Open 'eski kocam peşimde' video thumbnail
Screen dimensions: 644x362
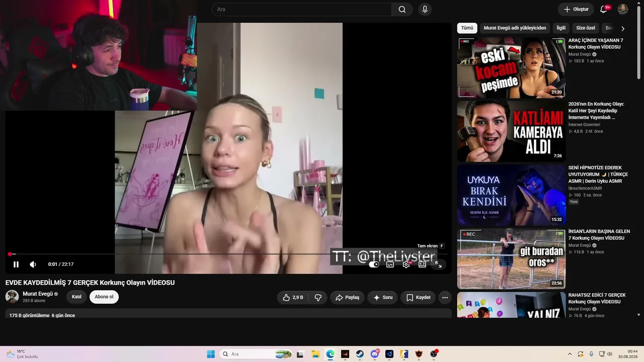[x=511, y=67]
